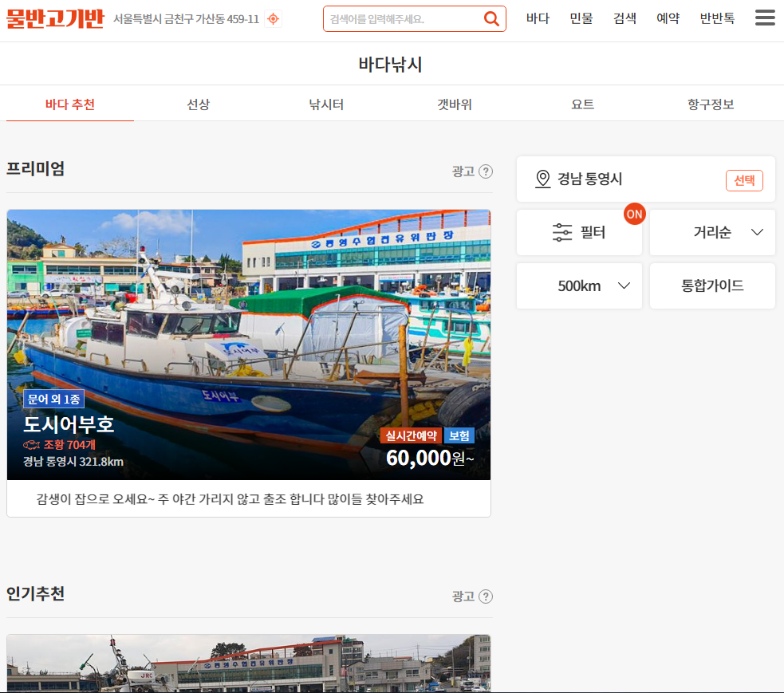
Task: Click the 보험 badge
Action: point(459,435)
